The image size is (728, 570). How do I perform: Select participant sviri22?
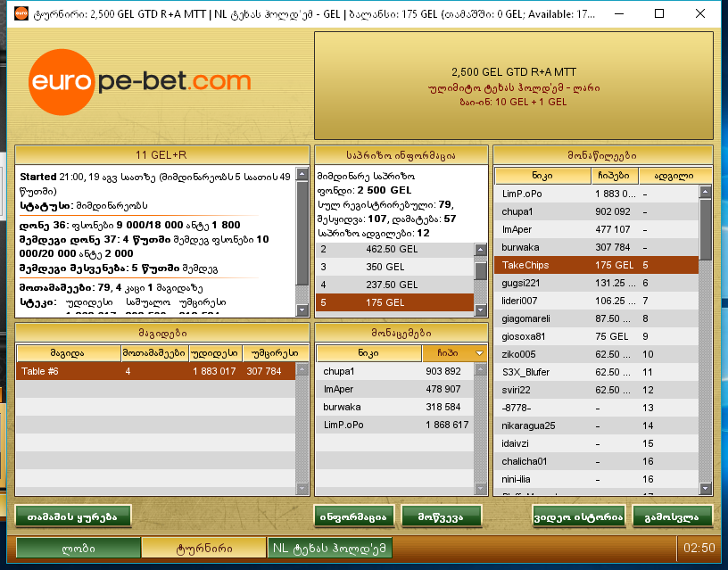(597, 390)
